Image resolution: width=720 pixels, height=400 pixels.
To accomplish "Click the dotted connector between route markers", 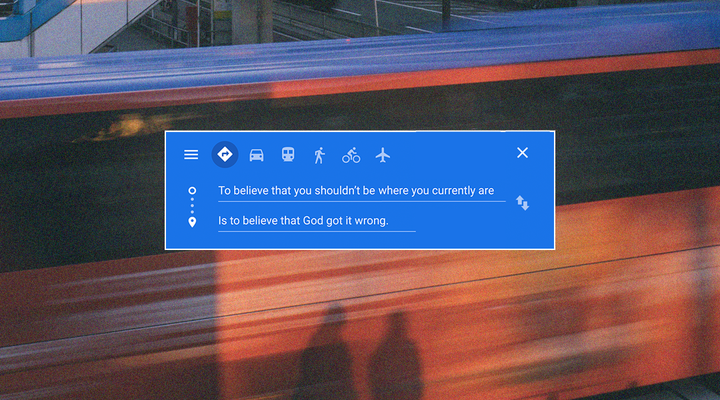I will (192, 206).
